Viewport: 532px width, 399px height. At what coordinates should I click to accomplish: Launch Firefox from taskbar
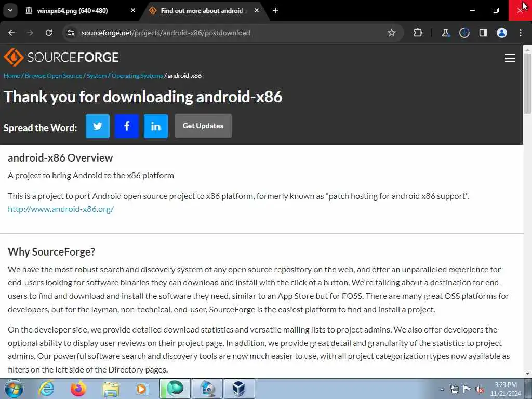[78, 389]
